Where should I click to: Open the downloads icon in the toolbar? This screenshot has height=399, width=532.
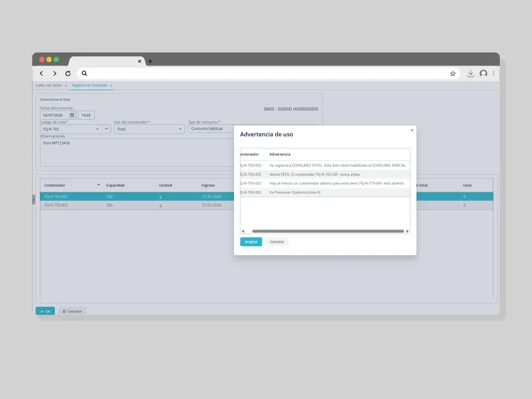[471, 74]
